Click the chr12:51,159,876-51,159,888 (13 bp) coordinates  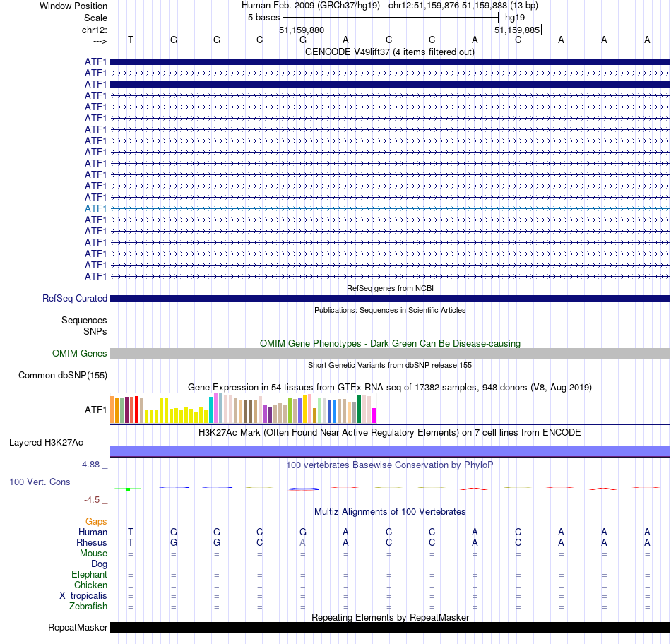tap(463, 6)
